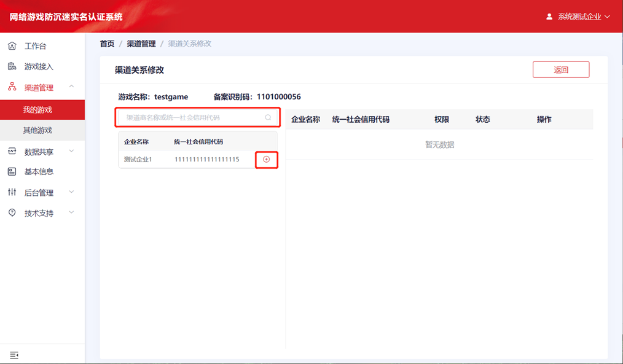Viewport: 623px width, 364px height.
Task: Add 测试企业1 using the plus icon
Action: 266,159
